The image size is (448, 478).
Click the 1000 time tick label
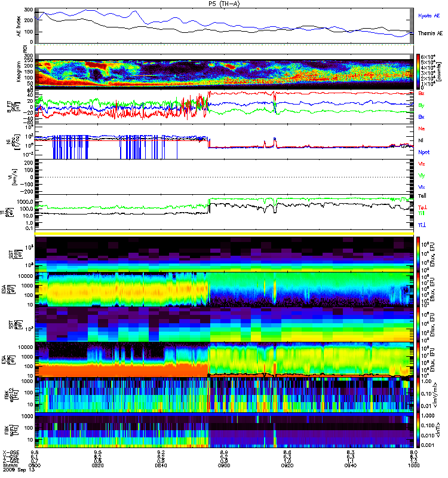pyautogui.click(x=413, y=465)
